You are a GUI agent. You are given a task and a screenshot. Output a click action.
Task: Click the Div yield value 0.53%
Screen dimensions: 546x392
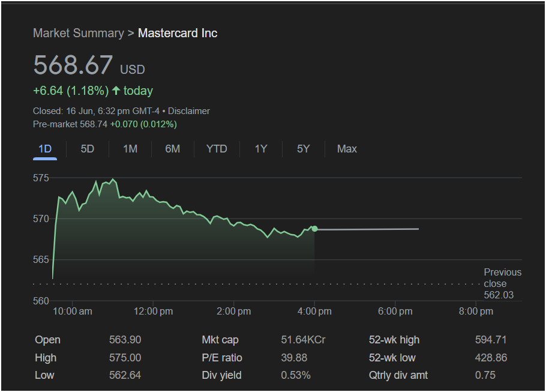pos(296,375)
